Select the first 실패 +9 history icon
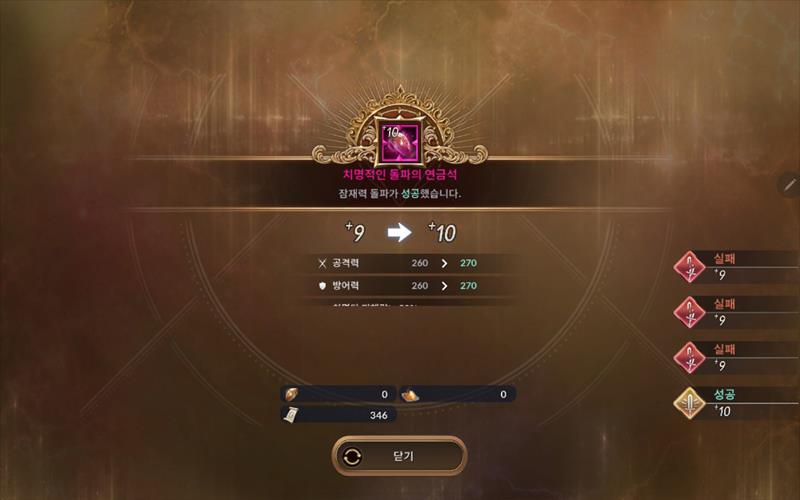Image resolution: width=800 pixels, height=500 pixels. tap(690, 267)
